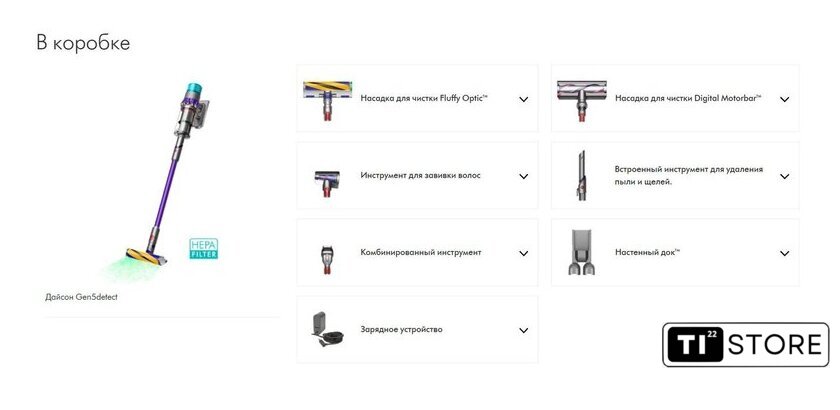Click the Fluffy Optic cleaner head image
Screen dimensions: 840x410
point(327,100)
